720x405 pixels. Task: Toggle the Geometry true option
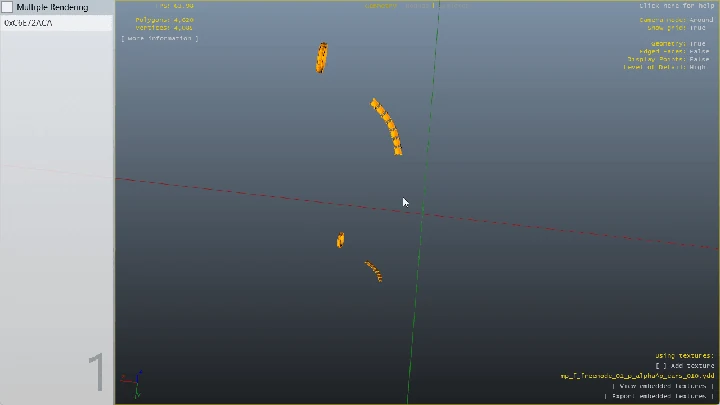(x=678, y=44)
